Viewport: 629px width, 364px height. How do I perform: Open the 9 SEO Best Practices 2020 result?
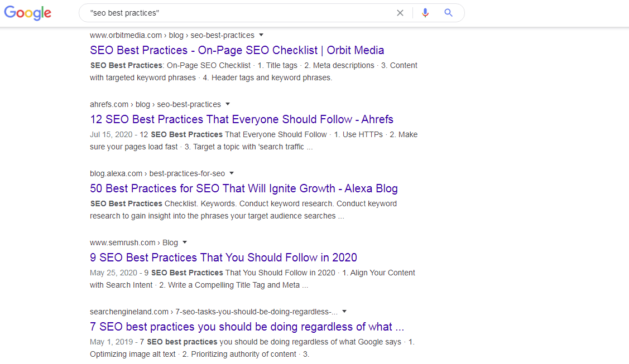[x=223, y=258]
